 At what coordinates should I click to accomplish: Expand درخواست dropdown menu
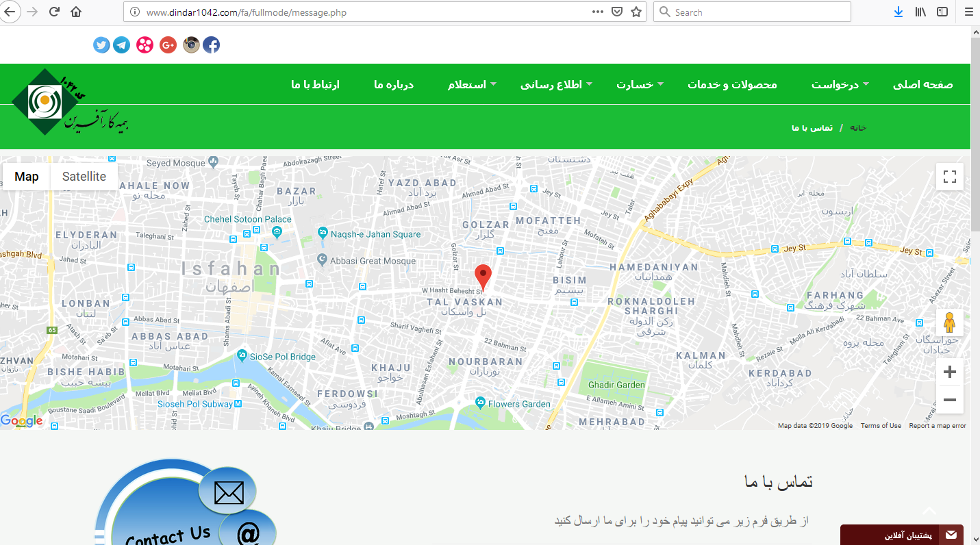point(840,84)
